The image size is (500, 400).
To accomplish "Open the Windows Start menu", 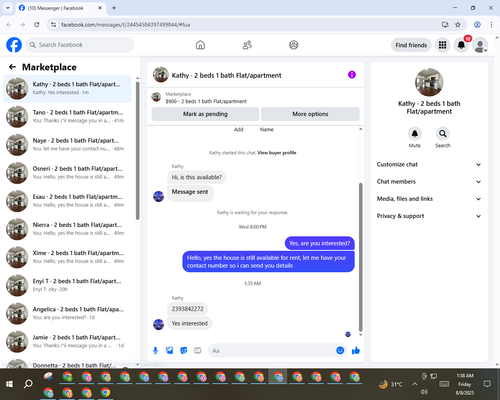I will 9,384.
